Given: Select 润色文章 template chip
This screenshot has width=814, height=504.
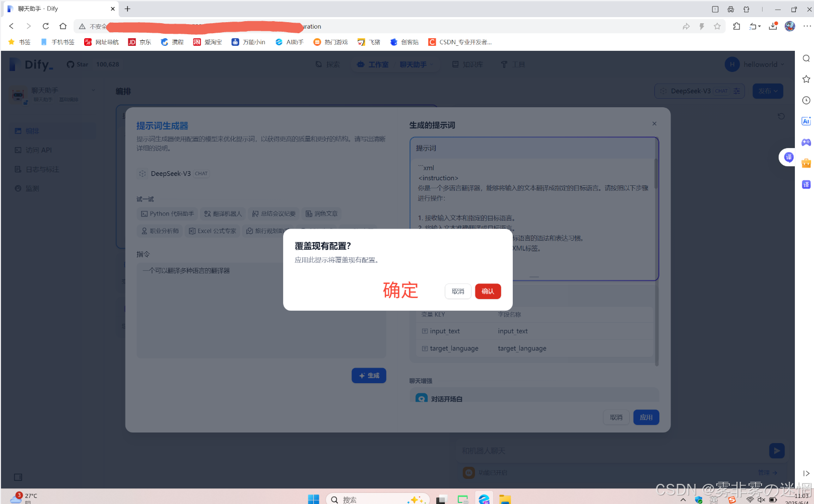Looking at the screenshot, I should [321, 214].
